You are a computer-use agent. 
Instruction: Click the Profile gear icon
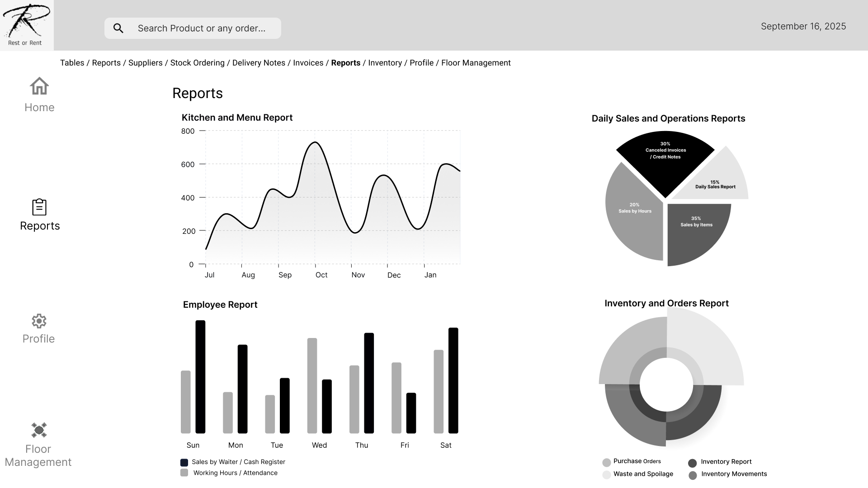(39, 321)
